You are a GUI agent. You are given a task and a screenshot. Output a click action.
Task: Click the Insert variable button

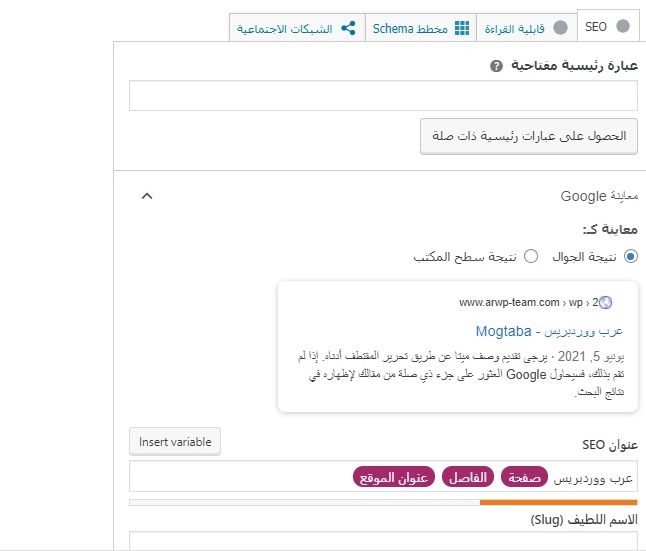[x=175, y=442]
